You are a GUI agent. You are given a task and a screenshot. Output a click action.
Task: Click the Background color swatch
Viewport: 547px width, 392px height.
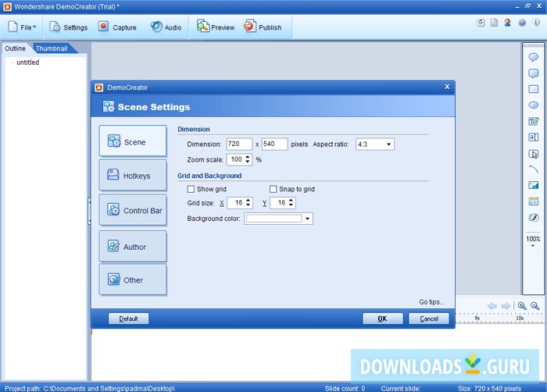click(x=273, y=219)
